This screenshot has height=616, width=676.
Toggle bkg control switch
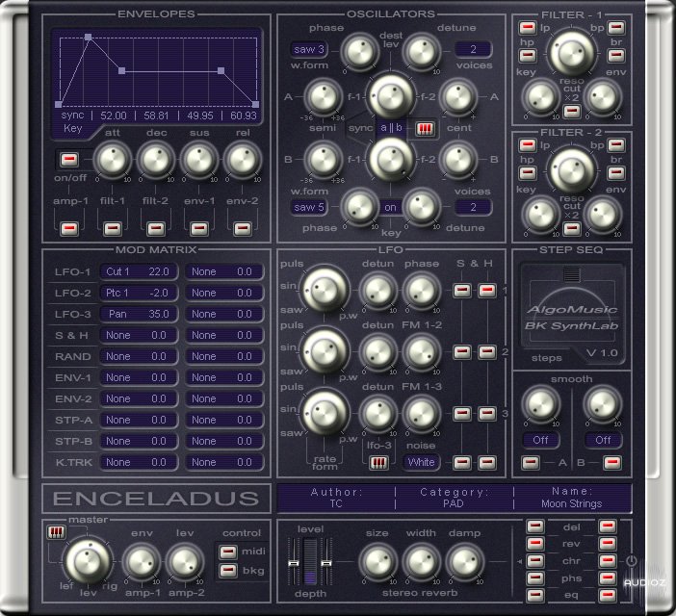tap(228, 571)
